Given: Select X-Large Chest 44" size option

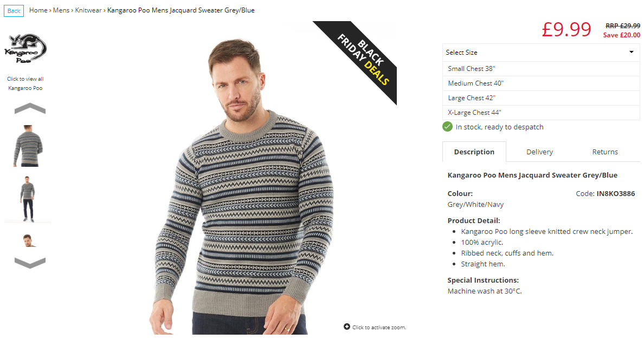Looking at the screenshot, I should tap(541, 113).
